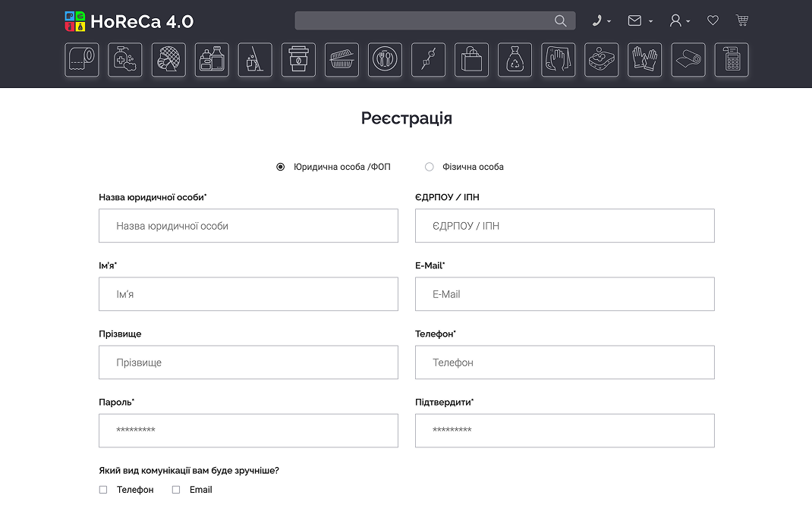Click the Назва юридичної особи input field
This screenshot has width=812, height=508.
[x=248, y=226]
